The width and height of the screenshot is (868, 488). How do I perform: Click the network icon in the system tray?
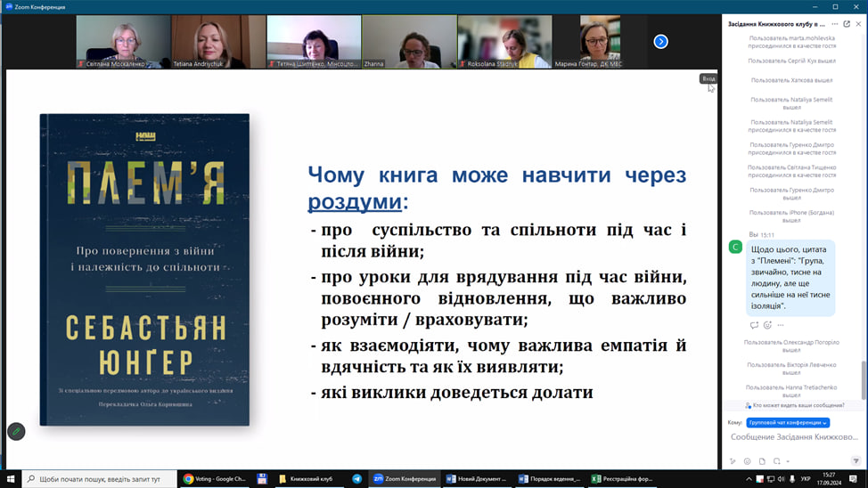[x=771, y=479]
